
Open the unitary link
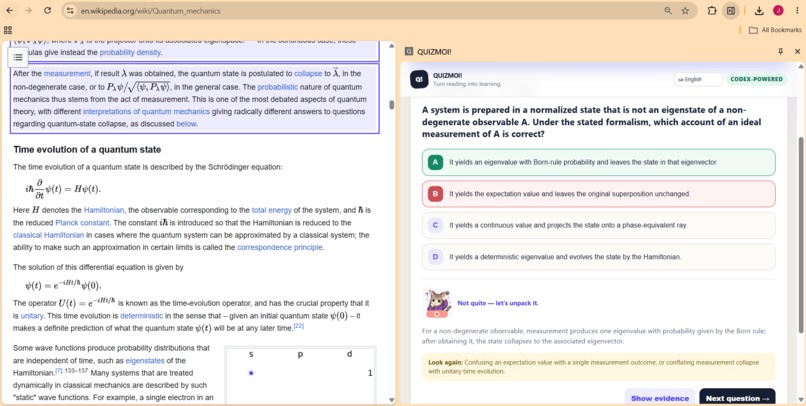(32, 316)
